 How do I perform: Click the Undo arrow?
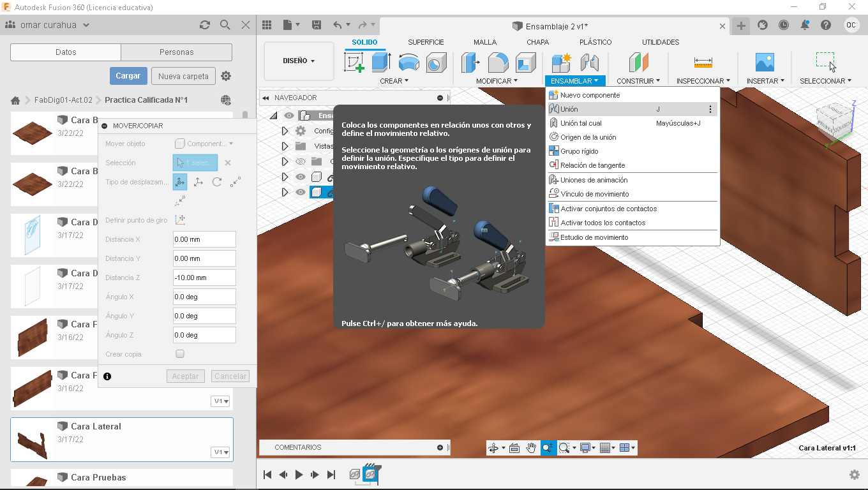(x=338, y=25)
